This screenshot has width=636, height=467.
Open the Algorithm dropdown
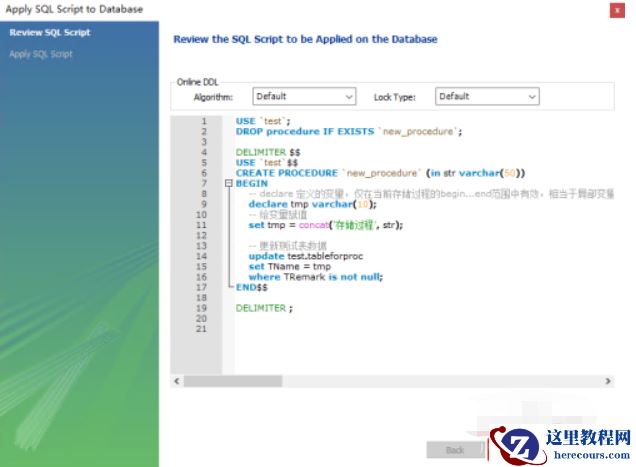[x=304, y=97]
